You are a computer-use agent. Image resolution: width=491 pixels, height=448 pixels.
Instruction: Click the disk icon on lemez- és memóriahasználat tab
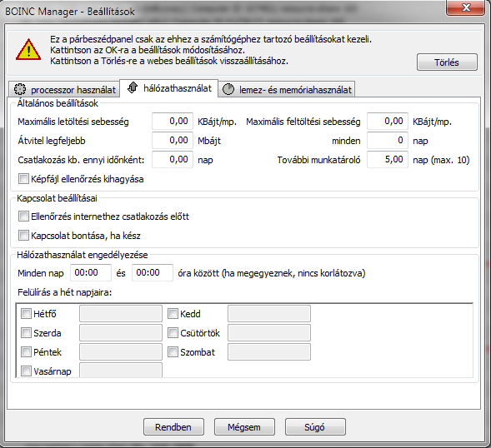tap(228, 89)
